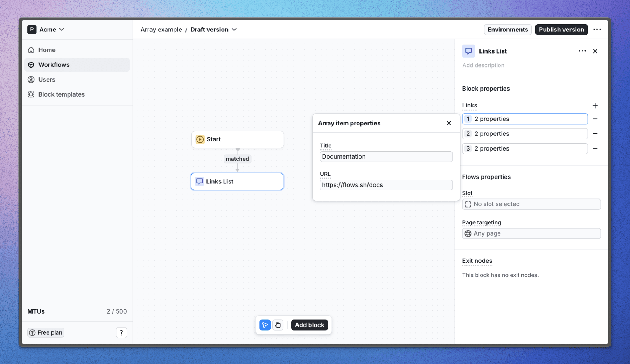Activate the hand pan tool

point(278,325)
